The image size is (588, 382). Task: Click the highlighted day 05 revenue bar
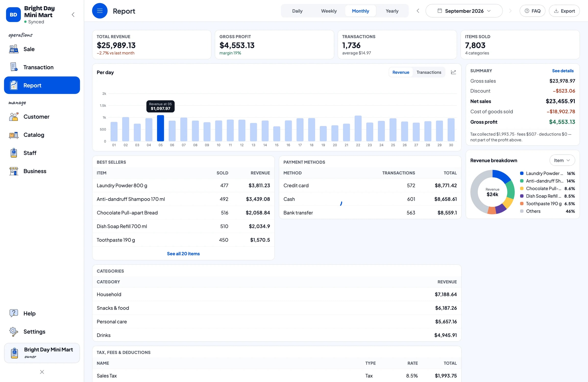160,128
